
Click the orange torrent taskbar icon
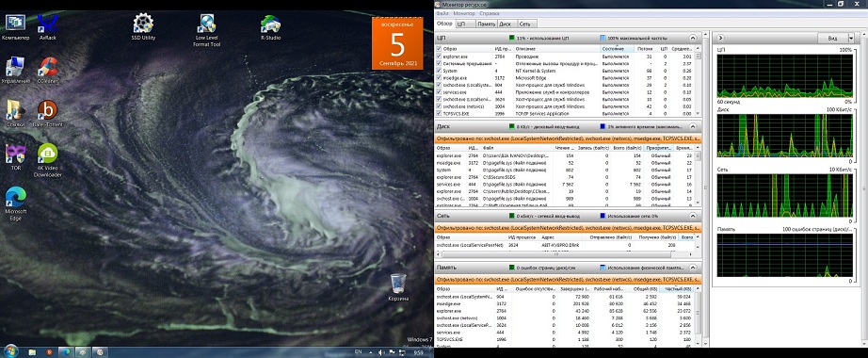49,352
